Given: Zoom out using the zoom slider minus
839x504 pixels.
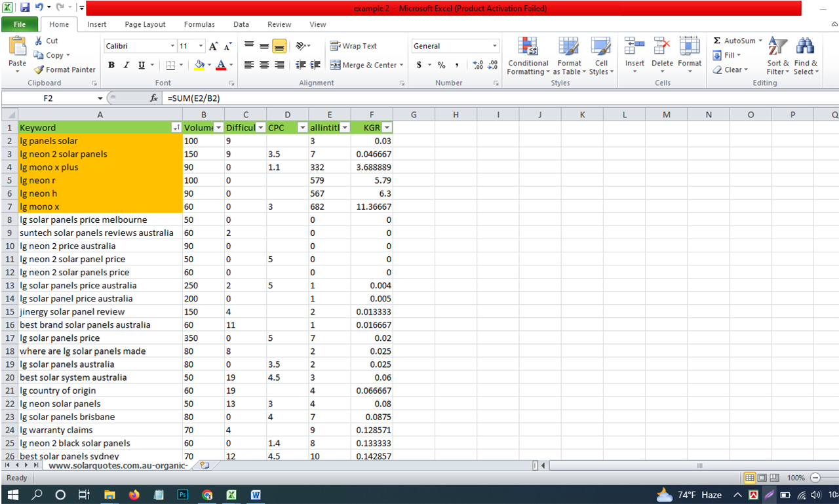Looking at the screenshot, I should coord(815,478).
